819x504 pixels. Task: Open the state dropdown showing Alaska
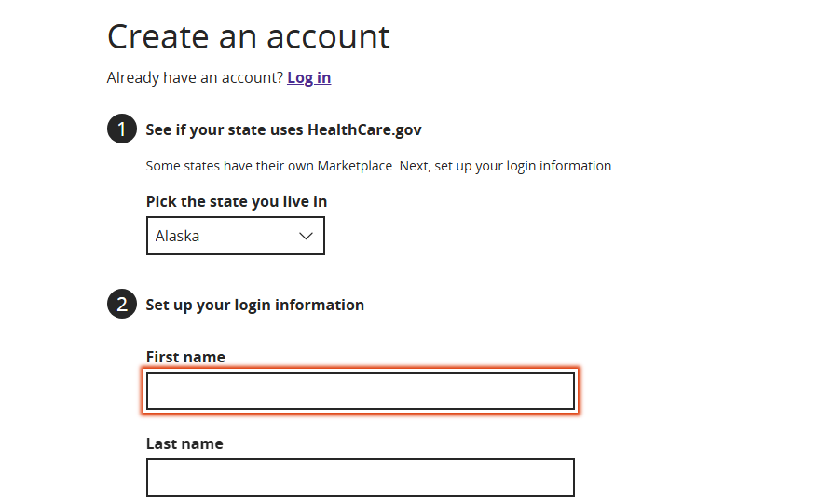235,236
